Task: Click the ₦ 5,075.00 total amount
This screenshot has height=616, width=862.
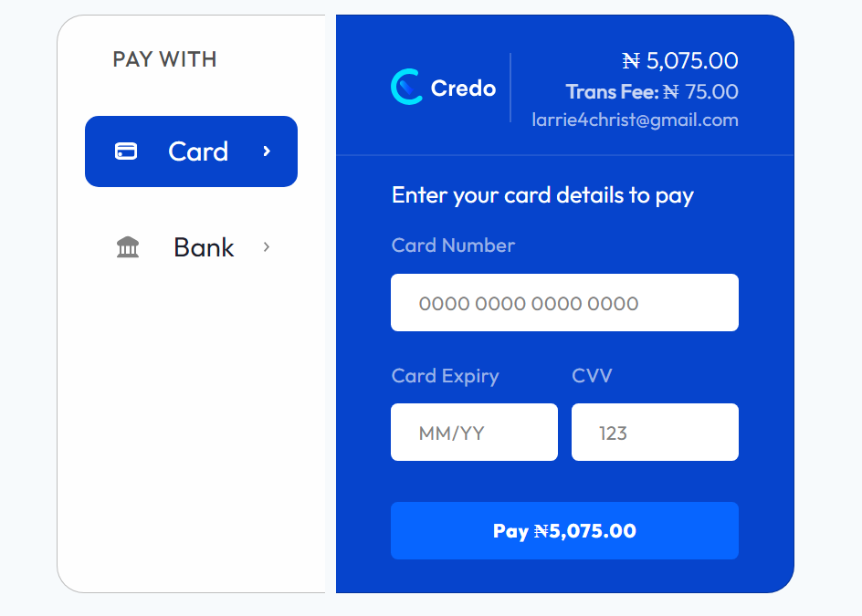Action: click(680, 60)
